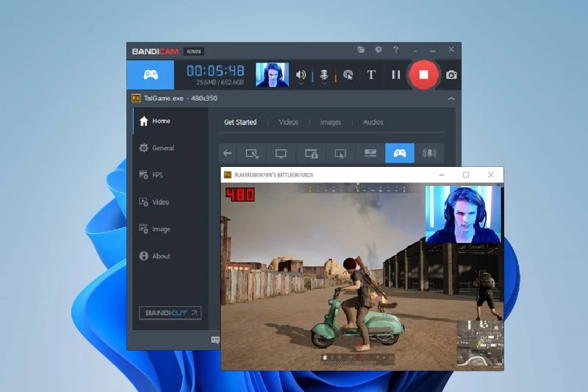Select rectangle area recording mode icon
Image resolution: width=588 pixels, height=392 pixels.
point(251,153)
